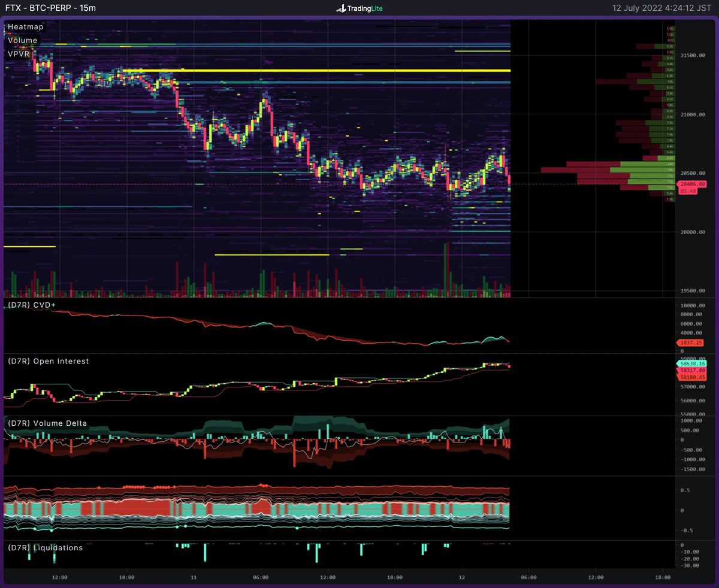Select the (D7R) Open Interest indicator label
Viewport: 719px width, 588px height.
pyautogui.click(x=48, y=361)
